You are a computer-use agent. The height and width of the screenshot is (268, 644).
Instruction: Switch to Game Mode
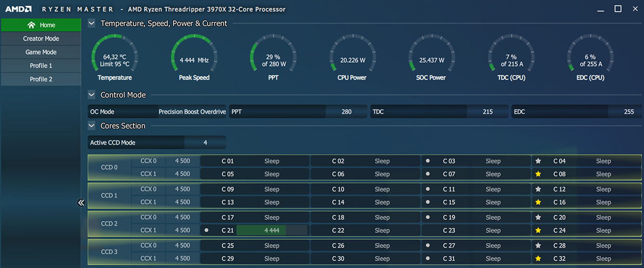(41, 52)
